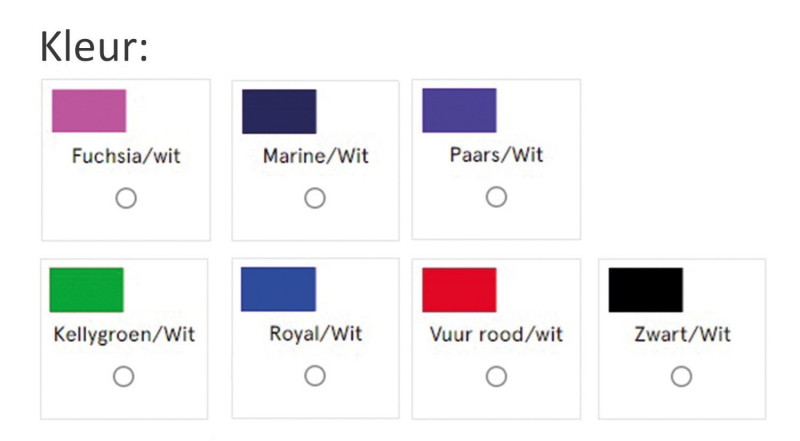This screenshot has width=800, height=441.
Task: Click the "Vuur rood/wit" text label
Action: pyautogui.click(x=496, y=334)
